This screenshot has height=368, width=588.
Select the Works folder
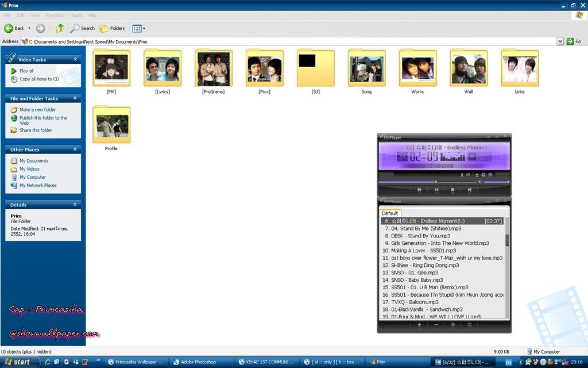(417, 71)
